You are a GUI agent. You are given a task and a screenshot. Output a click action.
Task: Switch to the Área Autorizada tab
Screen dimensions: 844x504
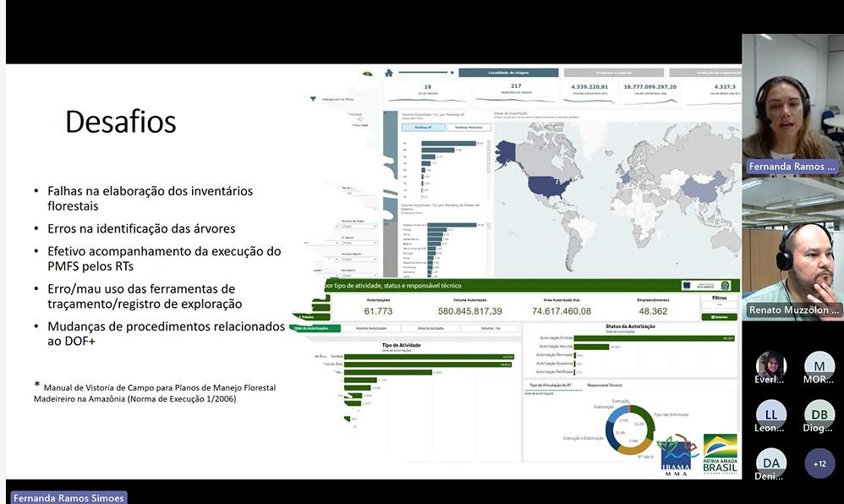[431, 327]
